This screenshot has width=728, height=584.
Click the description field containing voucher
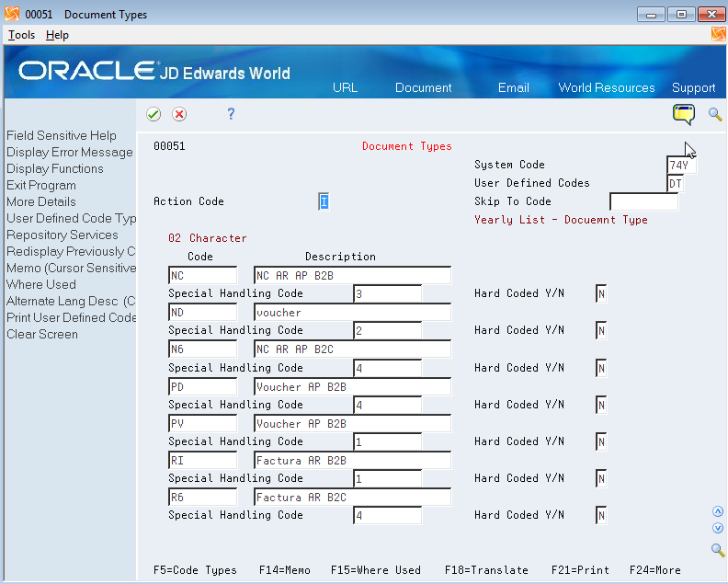[x=352, y=312]
